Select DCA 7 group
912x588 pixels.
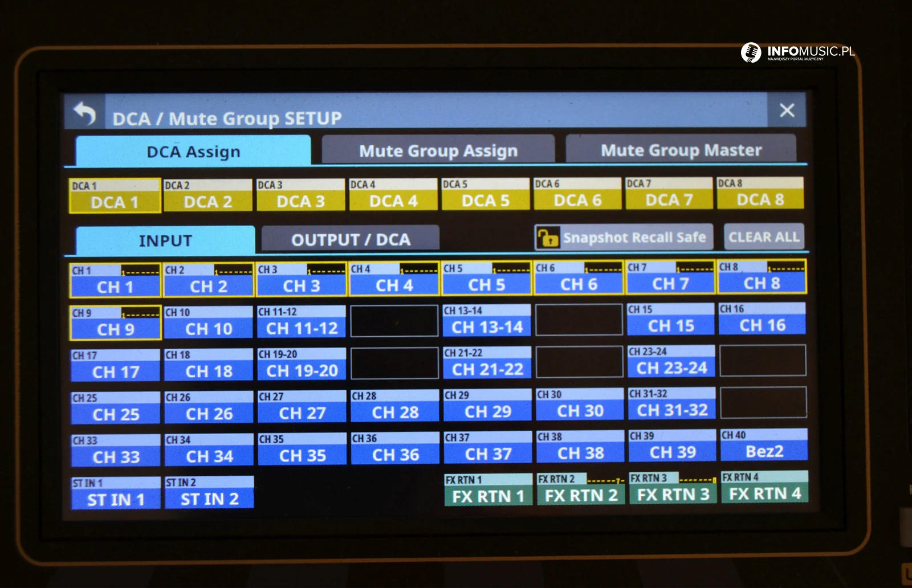point(669,193)
